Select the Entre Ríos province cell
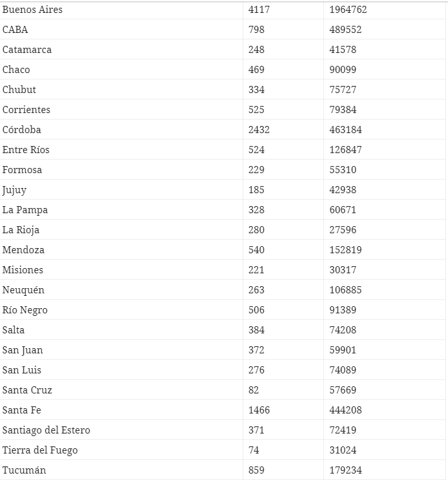The width and height of the screenshot is (448, 480). 26,150
